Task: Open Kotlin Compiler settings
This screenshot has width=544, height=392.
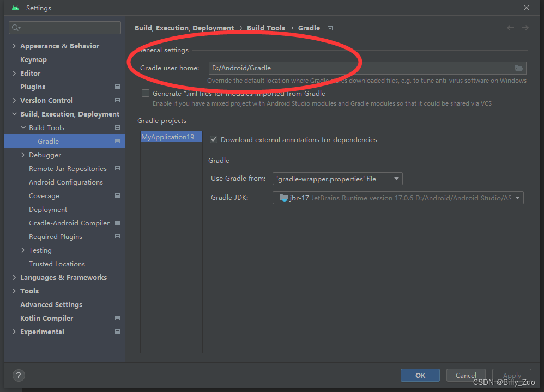Action: pos(46,318)
